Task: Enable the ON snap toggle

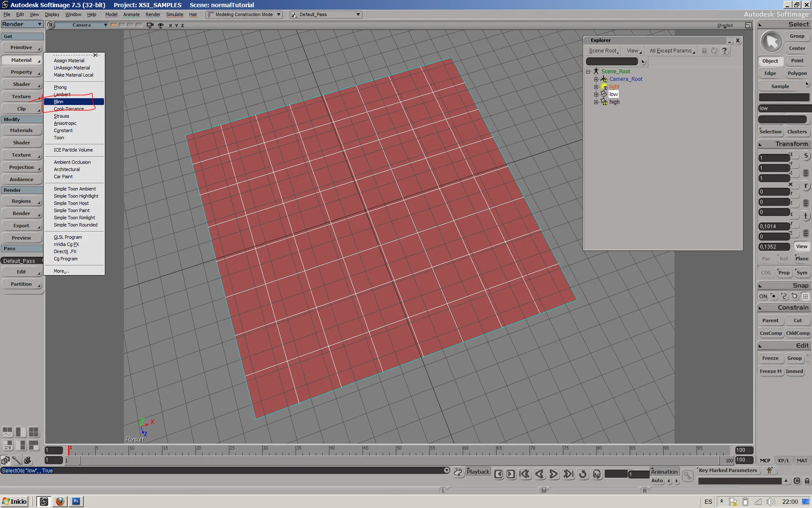Action: click(763, 296)
